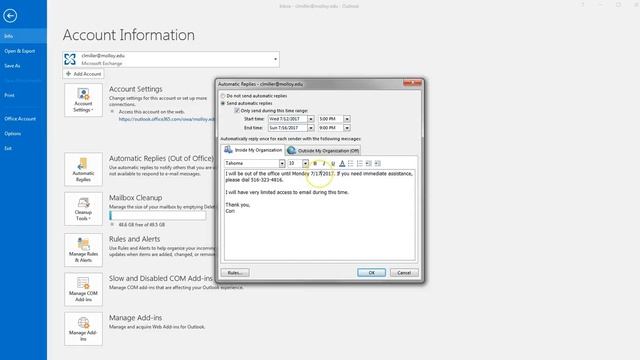Image resolution: width=640 pixels, height=360 pixels.
Task: Open Office Account in the sidebar
Action: (23, 119)
